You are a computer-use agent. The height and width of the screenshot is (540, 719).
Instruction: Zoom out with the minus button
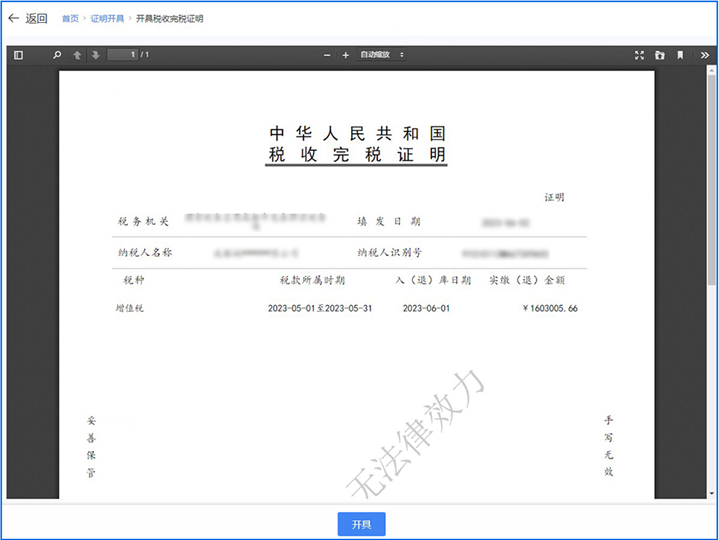tap(327, 55)
